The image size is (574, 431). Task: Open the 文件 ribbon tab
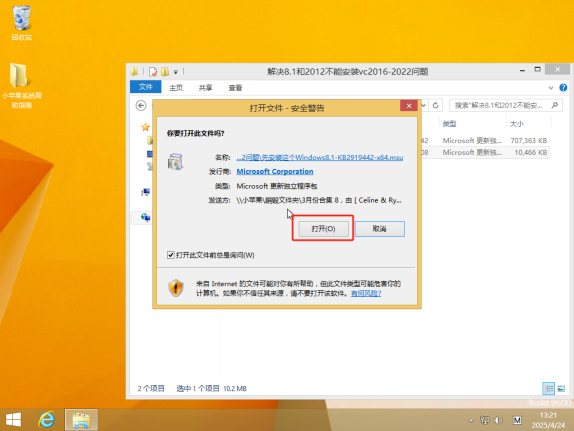pyautogui.click(x=146, y=87)
